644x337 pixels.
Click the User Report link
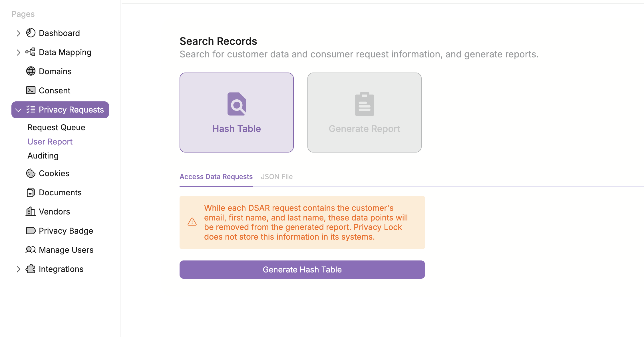(50, 141)
